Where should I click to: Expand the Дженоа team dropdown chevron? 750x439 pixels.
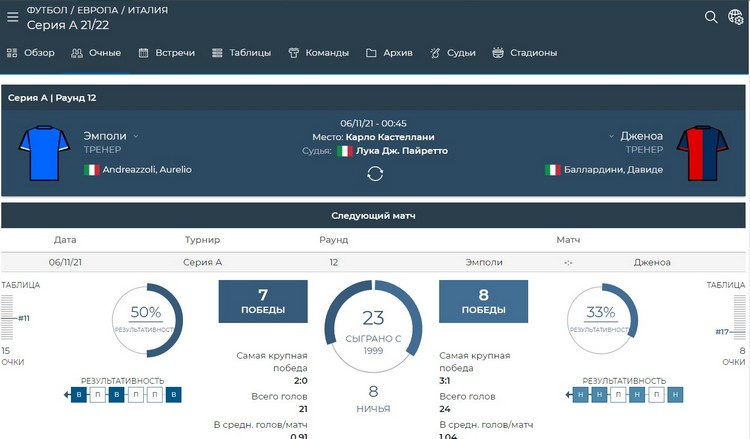point(611,136)
